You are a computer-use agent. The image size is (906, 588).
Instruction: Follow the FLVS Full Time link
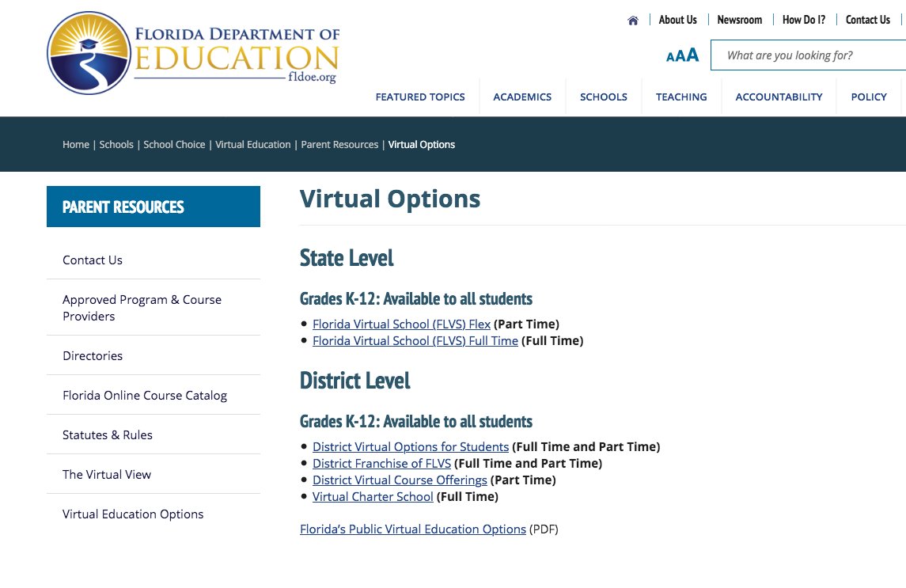tap(415, 341)
